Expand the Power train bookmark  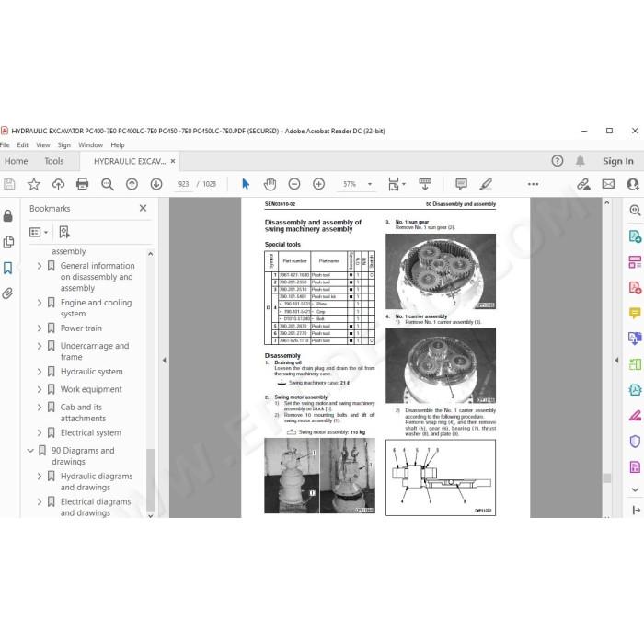point(40,328)
